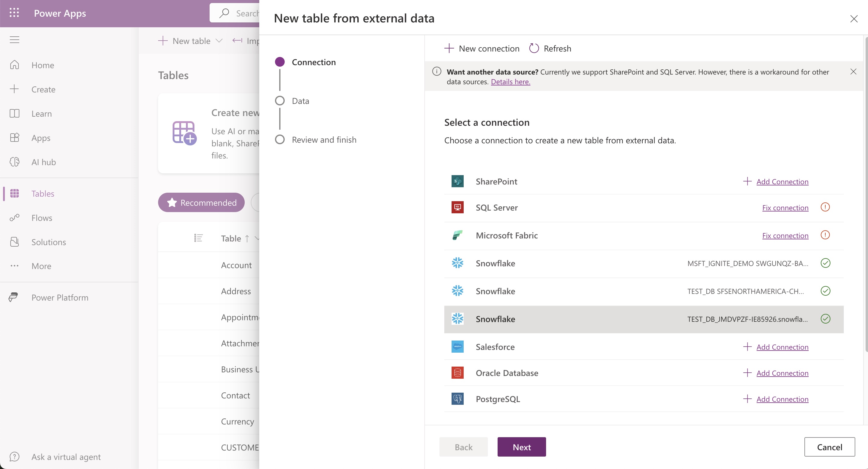
Task: Open the Table column sort dropdown
Action: [257, 238]
